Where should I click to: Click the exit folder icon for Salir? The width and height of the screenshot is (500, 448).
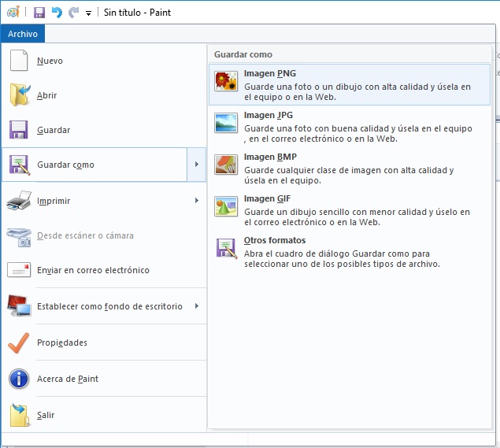[x=20, y=415]
